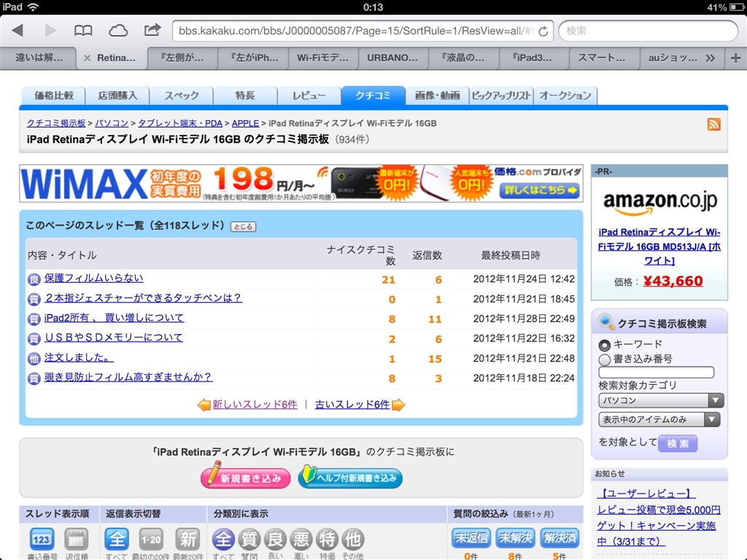Switch to the Wi-Fiモデ… browser tab
Image resolution: width=747 pixels, height=560 pixels.
tap(322, 58)
